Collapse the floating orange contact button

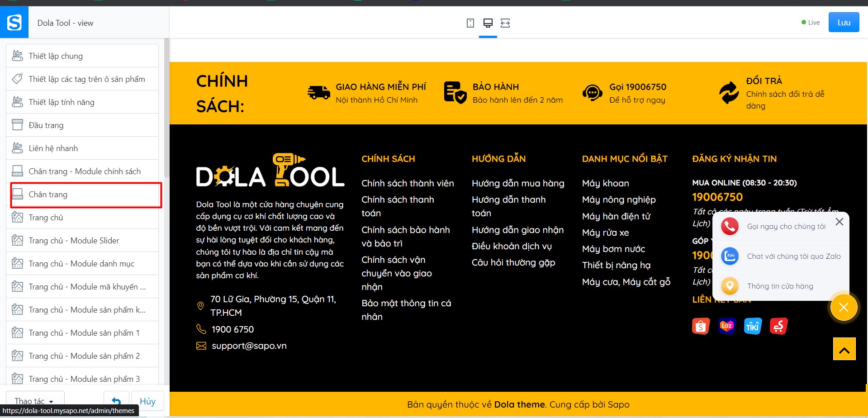point(844,308)
